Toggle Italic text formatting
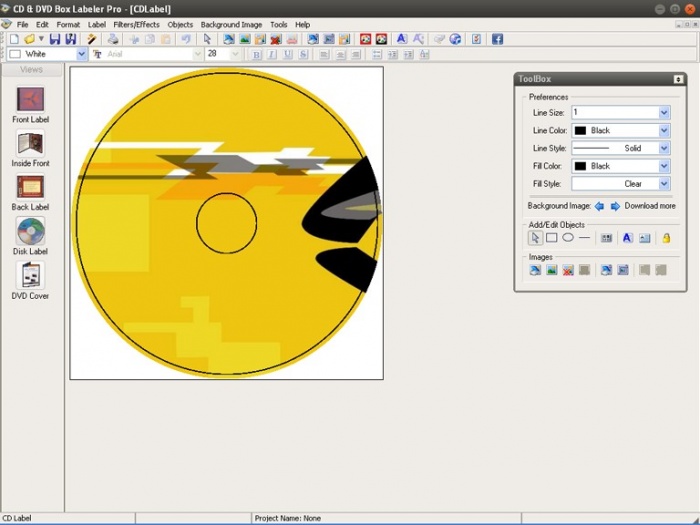Screen dimensions: 700x525 (x=273, y=54)
